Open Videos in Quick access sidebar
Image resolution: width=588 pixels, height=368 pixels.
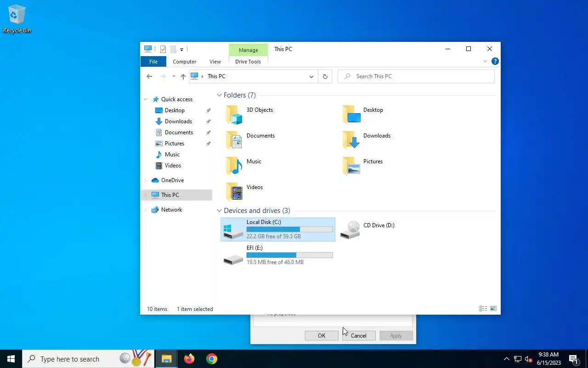173,166
